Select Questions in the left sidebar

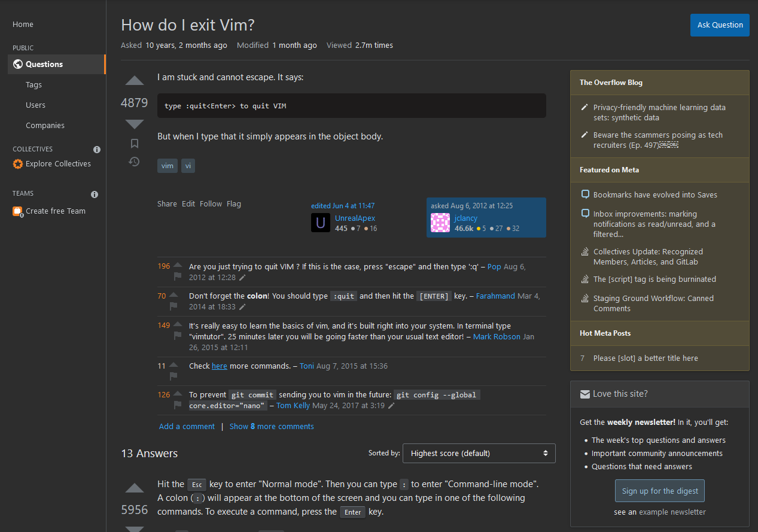57,64
